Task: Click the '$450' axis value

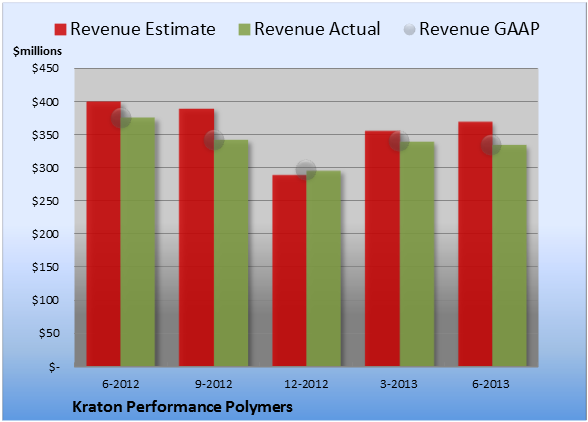Action: coord(45,68)
